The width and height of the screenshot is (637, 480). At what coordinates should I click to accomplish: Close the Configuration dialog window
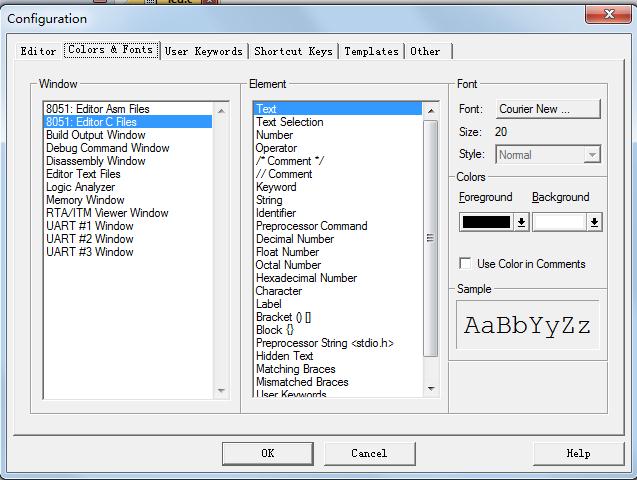click(x=609, y=14)
